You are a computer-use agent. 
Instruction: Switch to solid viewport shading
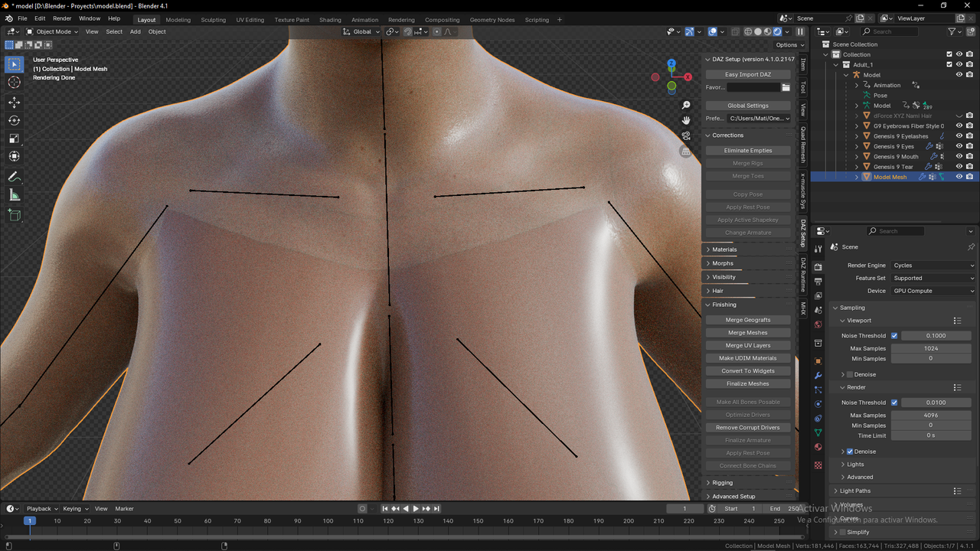tap(757, 31)
